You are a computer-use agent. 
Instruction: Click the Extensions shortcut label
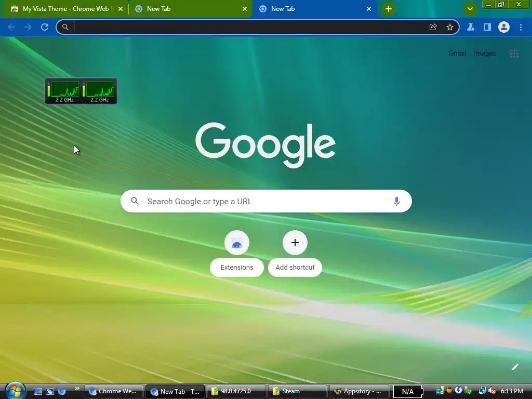[237, 268]
